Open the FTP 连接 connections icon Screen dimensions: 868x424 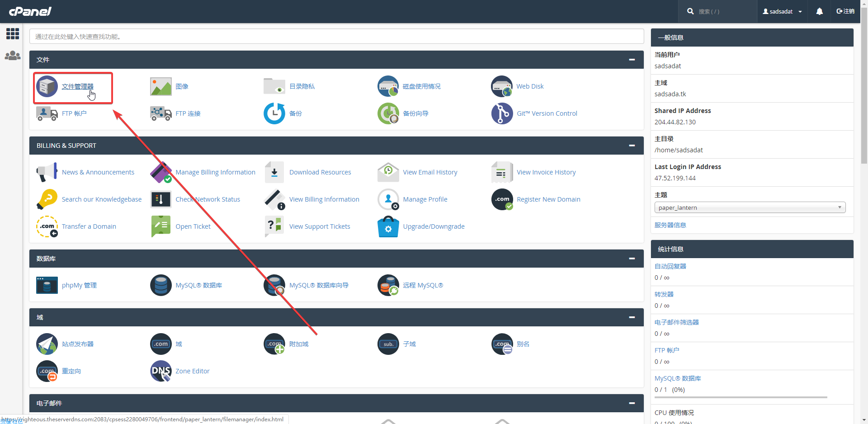(161, 113)
